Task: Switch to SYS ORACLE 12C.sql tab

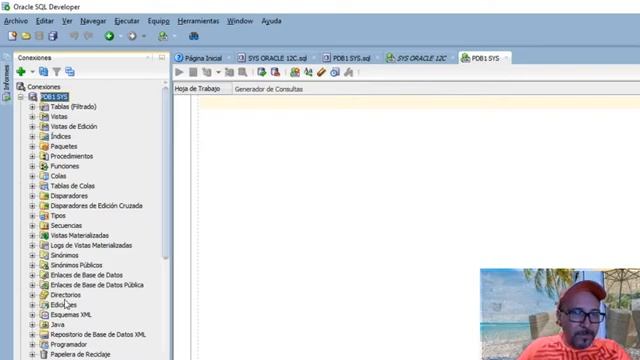Action: coord(273,58)
